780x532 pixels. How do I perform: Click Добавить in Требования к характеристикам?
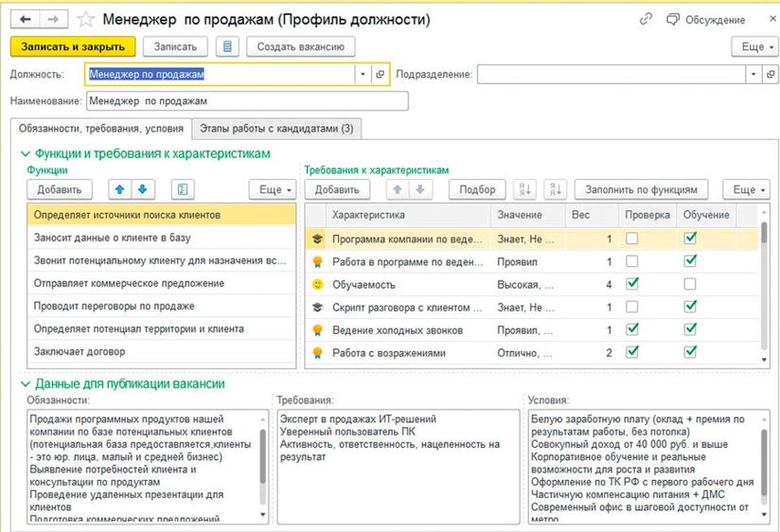pyautogui.click(x=337, y=189)
